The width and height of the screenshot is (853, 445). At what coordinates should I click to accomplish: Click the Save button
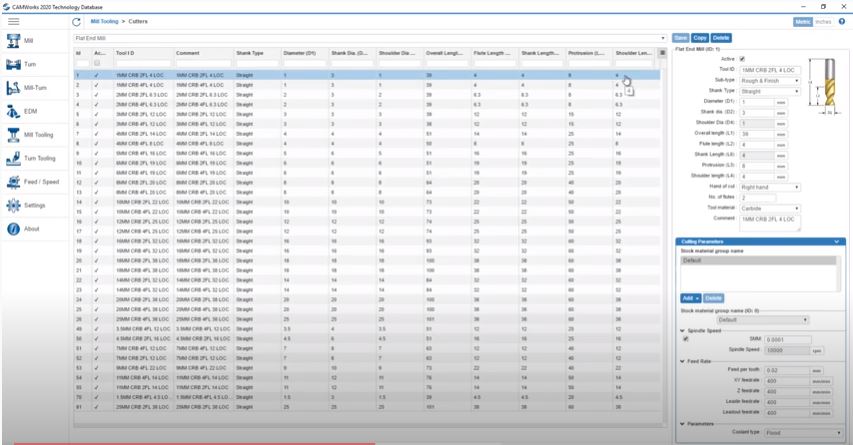[x=681, y=38]
